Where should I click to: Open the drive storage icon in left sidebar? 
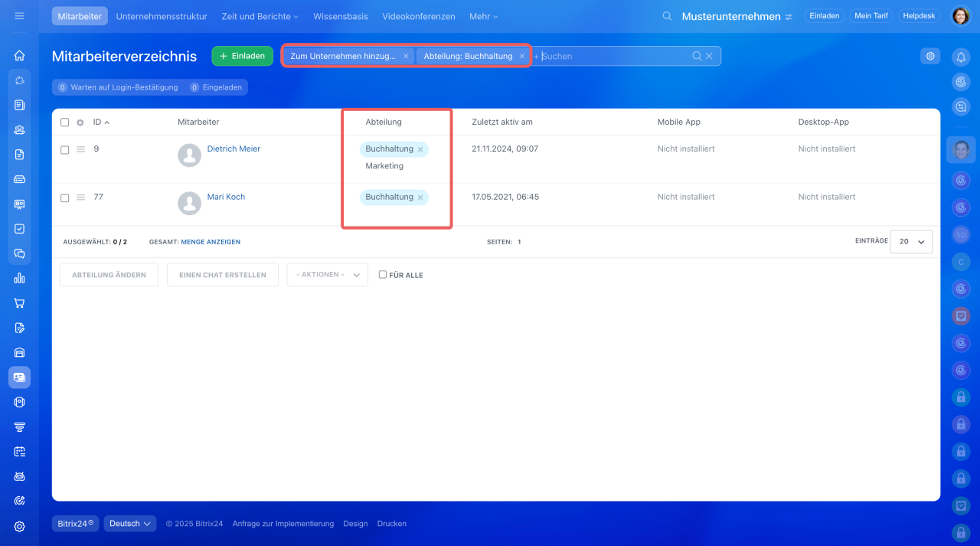point(19,179)
